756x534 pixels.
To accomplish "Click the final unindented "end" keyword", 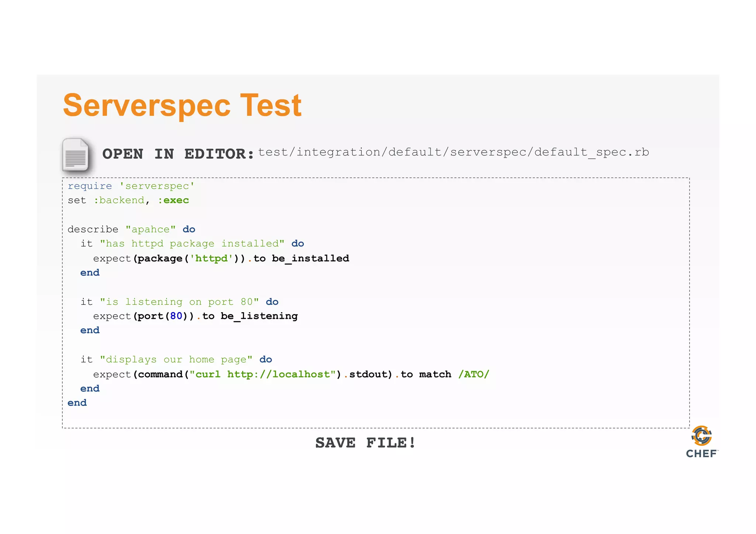I will click(77, 403).
